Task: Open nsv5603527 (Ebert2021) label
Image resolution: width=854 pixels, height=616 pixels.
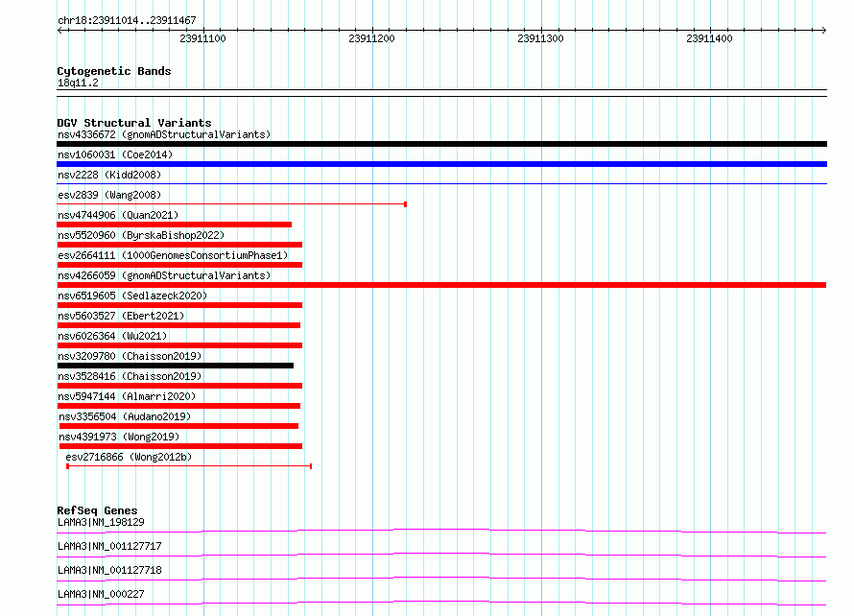Action: point(121,316)
